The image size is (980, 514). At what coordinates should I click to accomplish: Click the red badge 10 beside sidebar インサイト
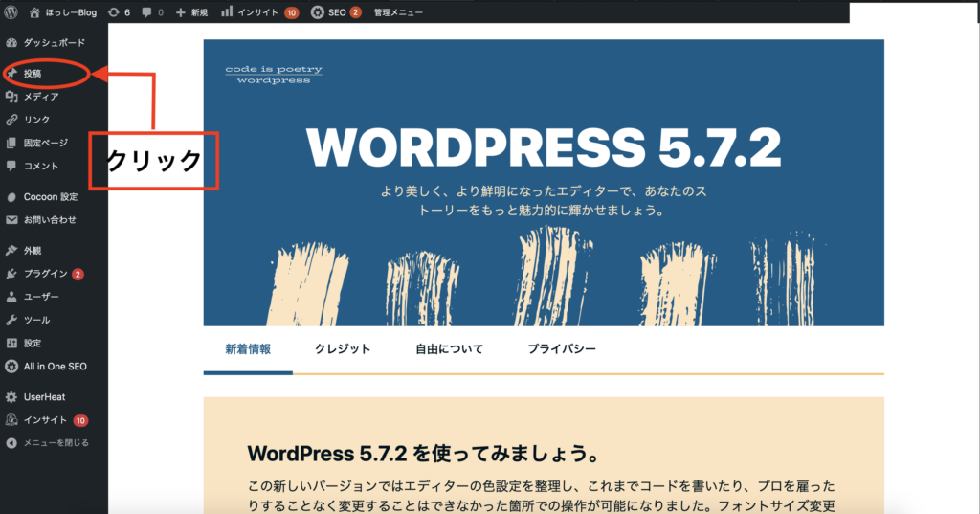pyautogui.click(x=80, y=421)
